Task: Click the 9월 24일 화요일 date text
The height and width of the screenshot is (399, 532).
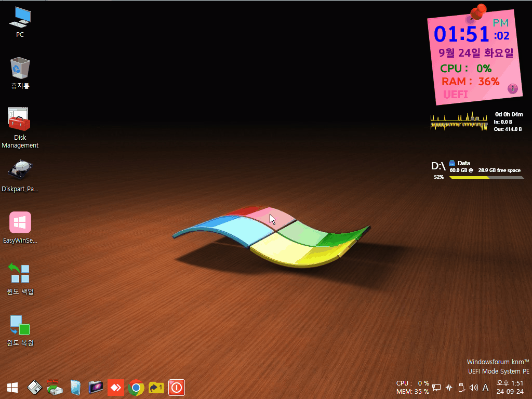Action: pyautogui.click(x=476, y=53)
